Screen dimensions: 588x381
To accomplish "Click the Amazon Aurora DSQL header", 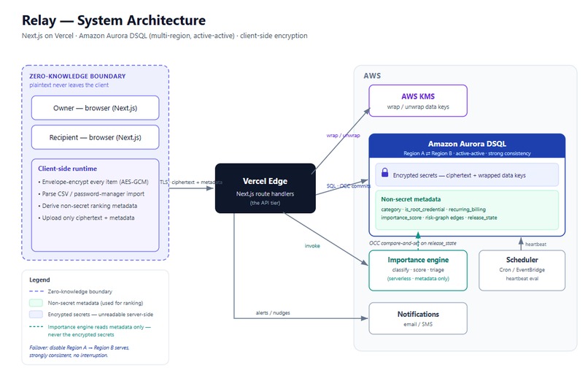I will [467, 146].
